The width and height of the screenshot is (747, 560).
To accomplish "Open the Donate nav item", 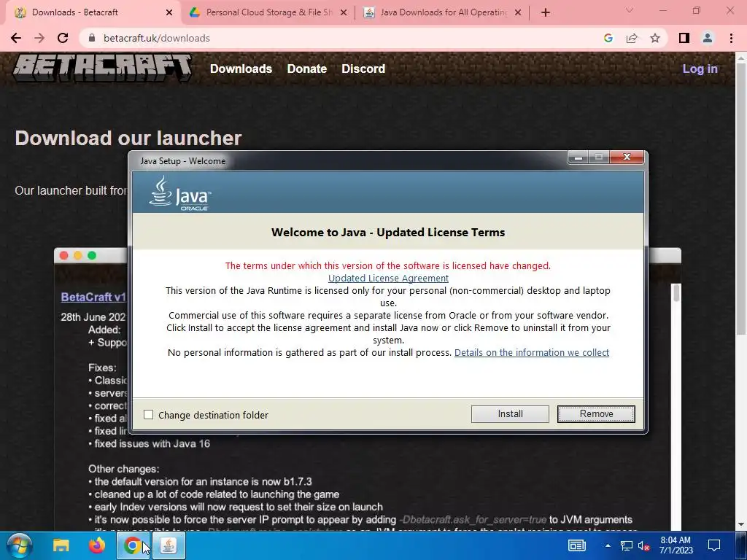I will coord(307,69).
